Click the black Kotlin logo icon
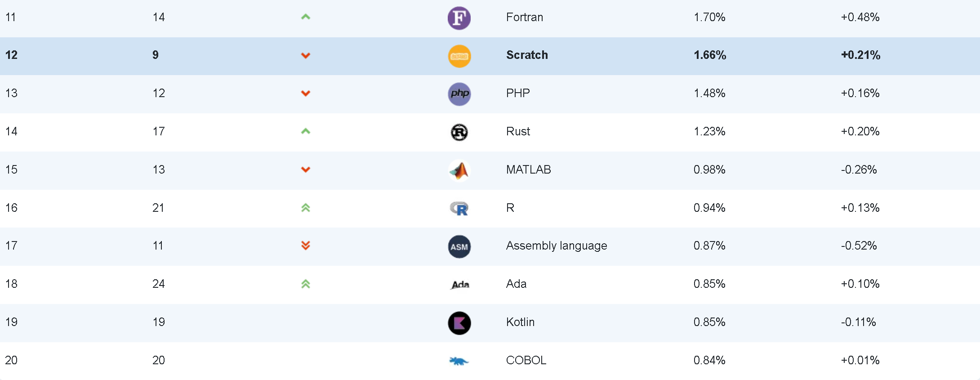The width and height of the screenshot is (980, 380). 459,323
